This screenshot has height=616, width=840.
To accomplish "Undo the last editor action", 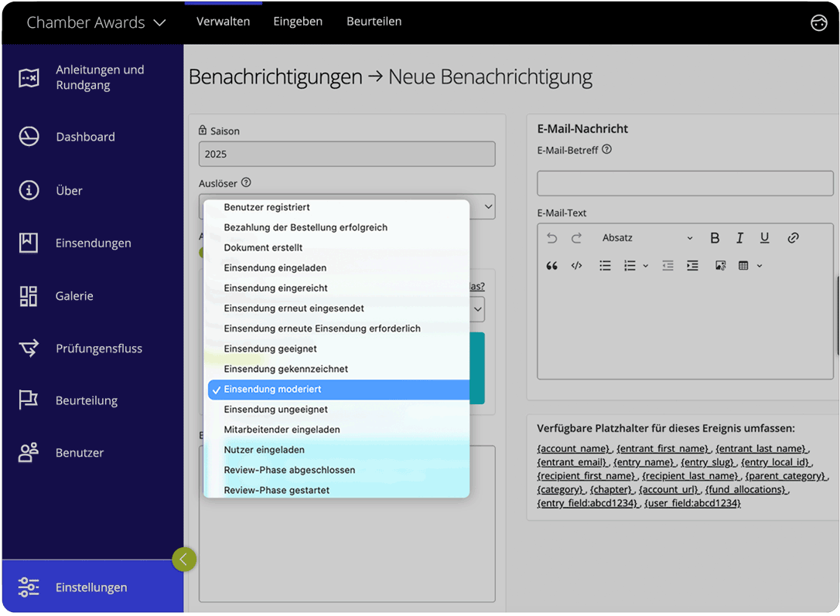I will coord(551,237).
